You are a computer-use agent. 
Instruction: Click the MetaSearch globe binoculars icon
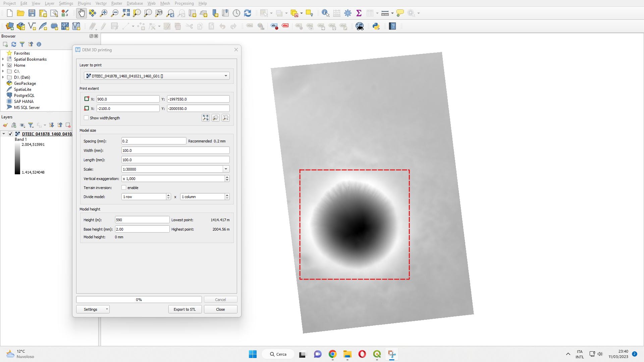click(x=360, y=26)
